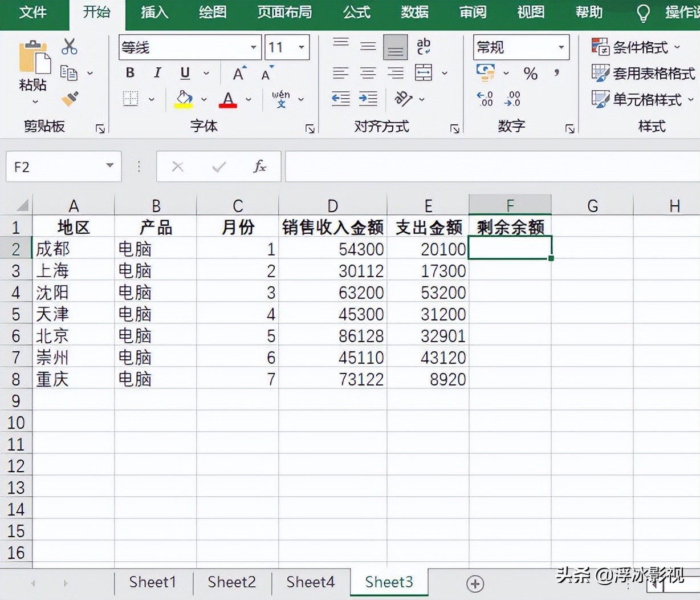Open the font color dropdown arrow
Screen dimensions: 700x600
249,99
